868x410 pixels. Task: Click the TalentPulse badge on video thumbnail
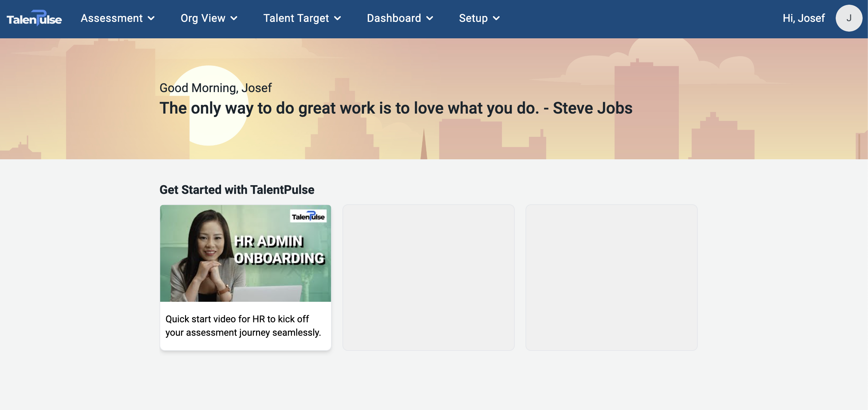click(x=308, y=216)
